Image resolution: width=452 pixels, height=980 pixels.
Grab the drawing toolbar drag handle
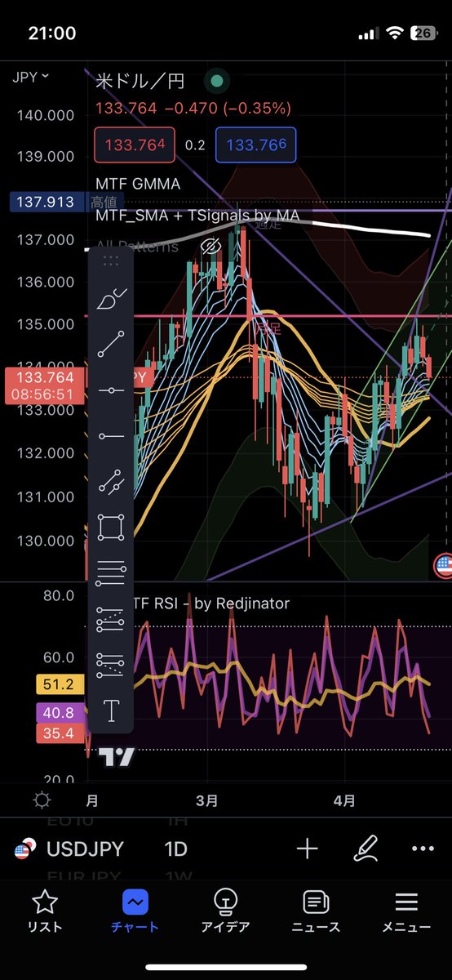[x=111, y=261]
